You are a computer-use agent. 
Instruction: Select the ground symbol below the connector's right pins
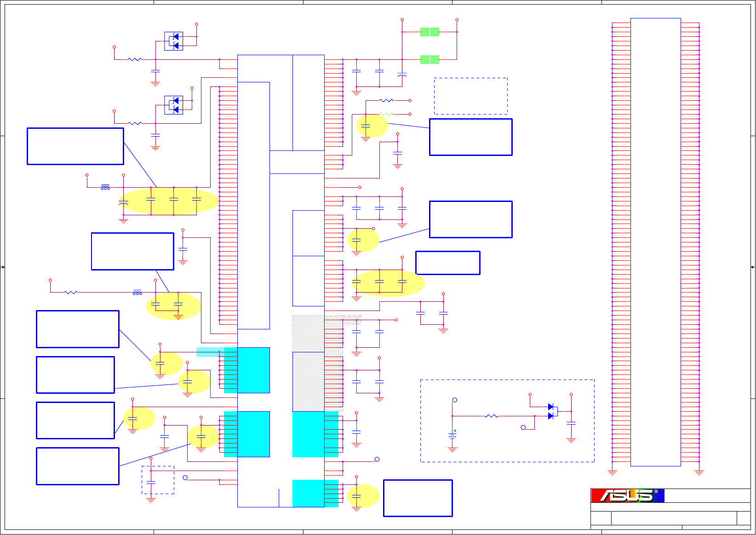[x=699, y=472]
